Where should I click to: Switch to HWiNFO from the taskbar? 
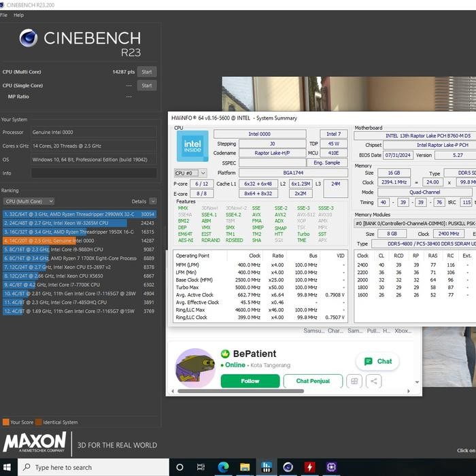coord(267,467)
